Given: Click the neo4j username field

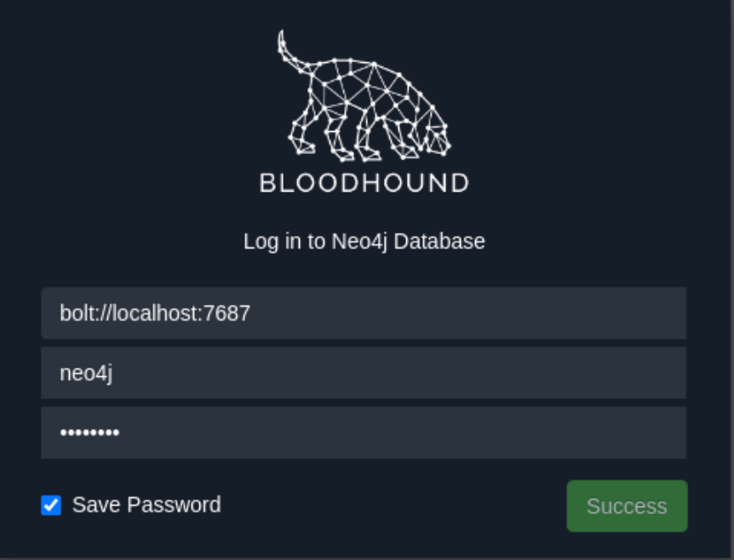Looking at the screenshot, I should point(364,372).
